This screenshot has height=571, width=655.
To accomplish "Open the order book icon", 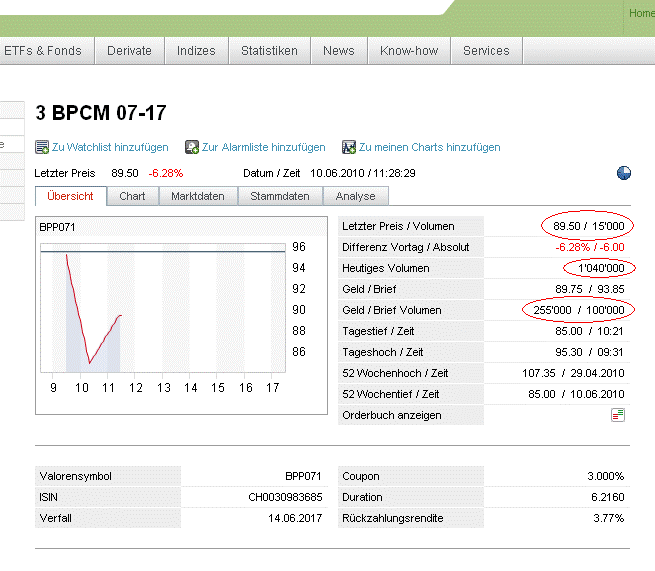I will 618,415.
